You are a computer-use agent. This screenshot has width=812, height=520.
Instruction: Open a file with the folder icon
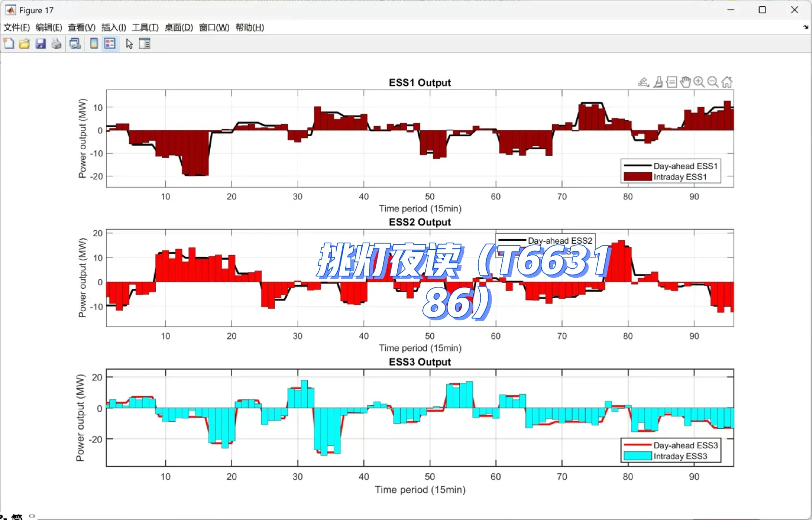(25, 44)
